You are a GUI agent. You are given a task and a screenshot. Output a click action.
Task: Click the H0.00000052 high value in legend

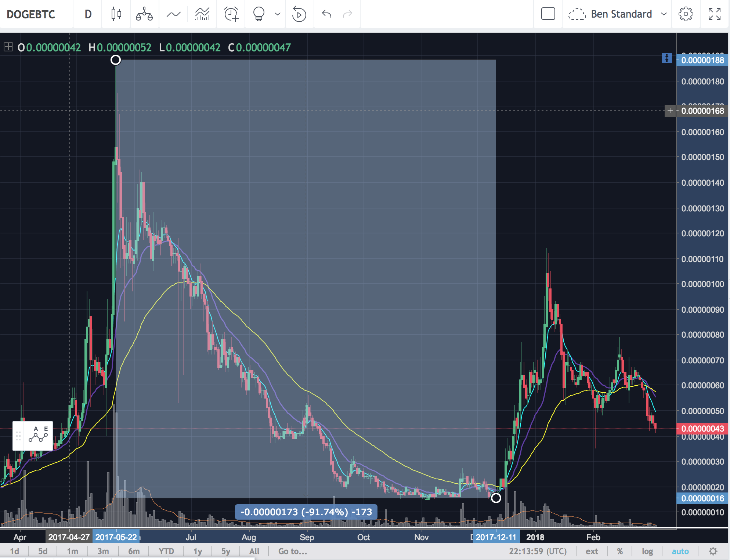[120, 47]
